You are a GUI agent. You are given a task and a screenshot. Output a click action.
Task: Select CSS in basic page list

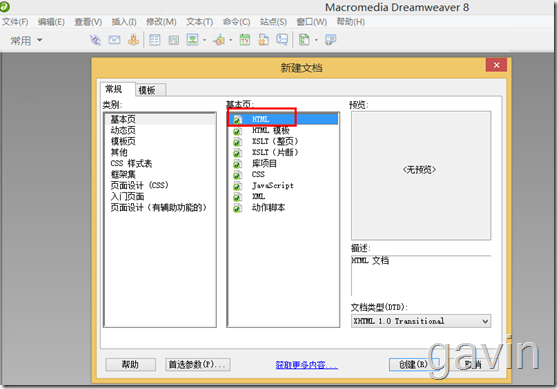pos(283,174)
